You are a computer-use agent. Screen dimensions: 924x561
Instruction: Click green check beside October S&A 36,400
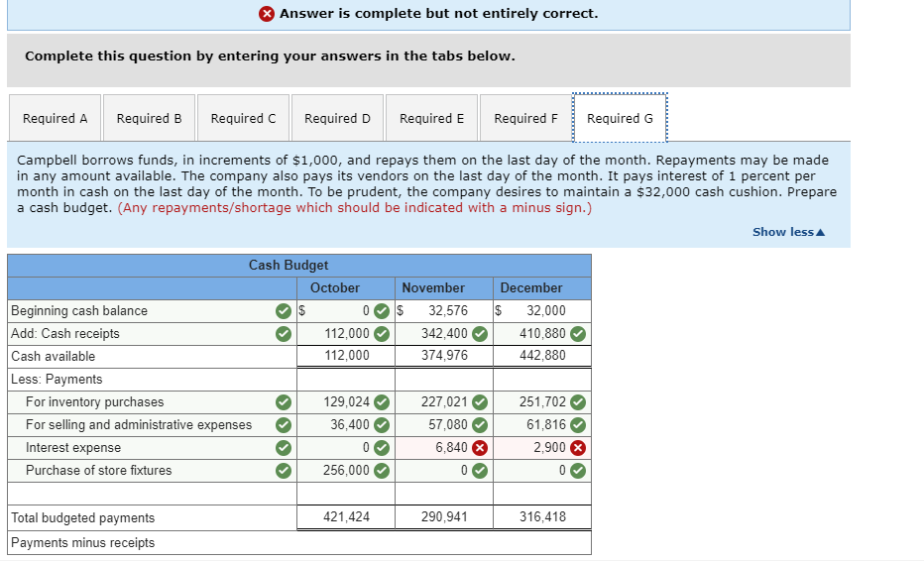[382, 425]
